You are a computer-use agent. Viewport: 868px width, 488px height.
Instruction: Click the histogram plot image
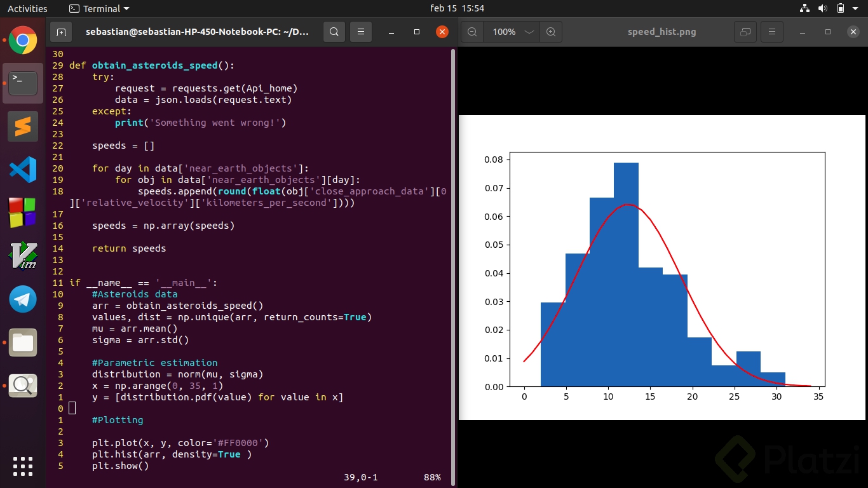click(662, 268)
